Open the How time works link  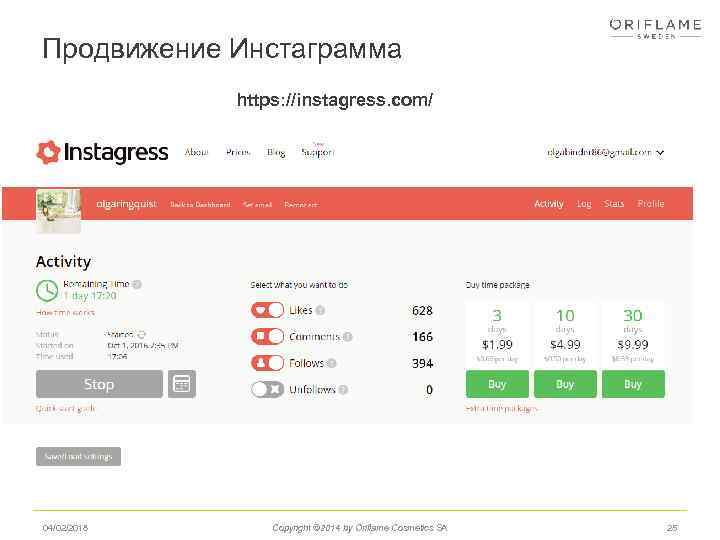tap(65, 313)
